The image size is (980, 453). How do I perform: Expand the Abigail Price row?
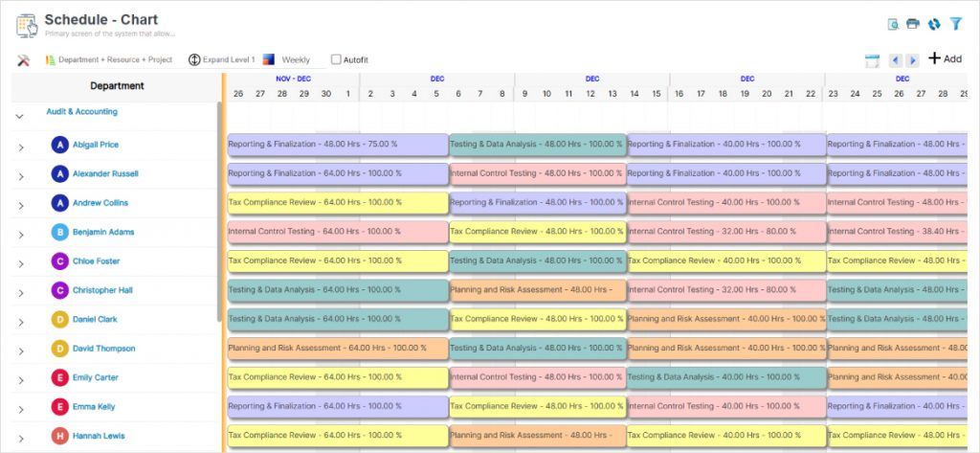pos(21,147)
